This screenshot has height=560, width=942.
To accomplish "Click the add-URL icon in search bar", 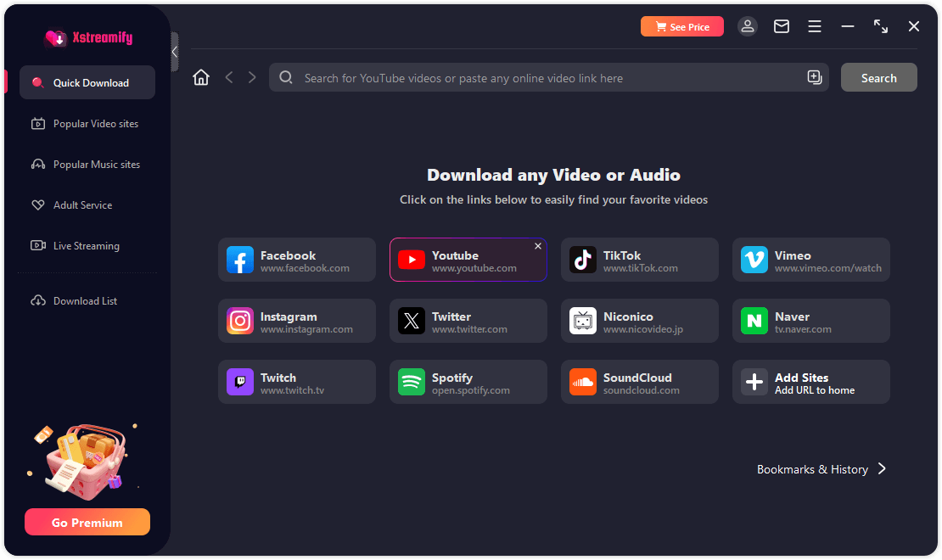I will [814, 78].
